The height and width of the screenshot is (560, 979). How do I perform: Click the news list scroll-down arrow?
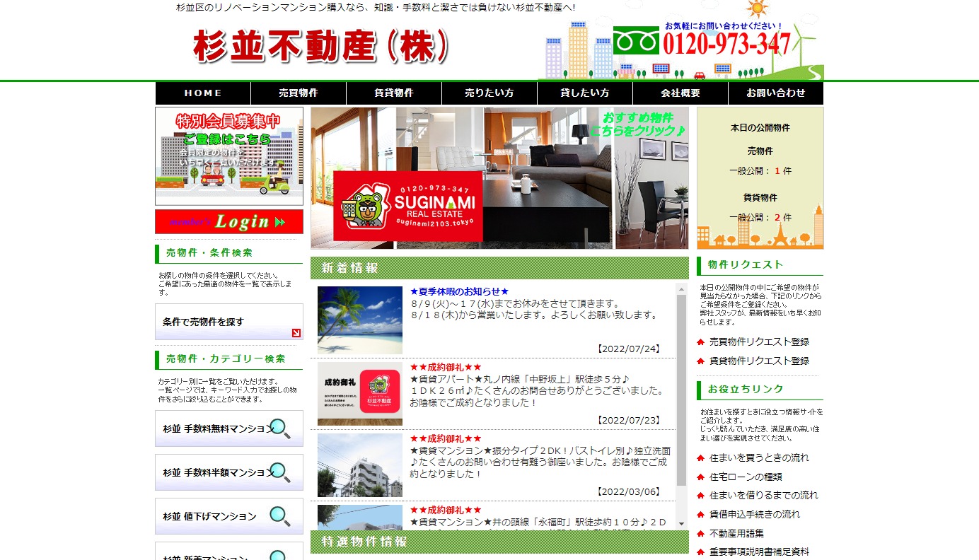click(682, 524)
